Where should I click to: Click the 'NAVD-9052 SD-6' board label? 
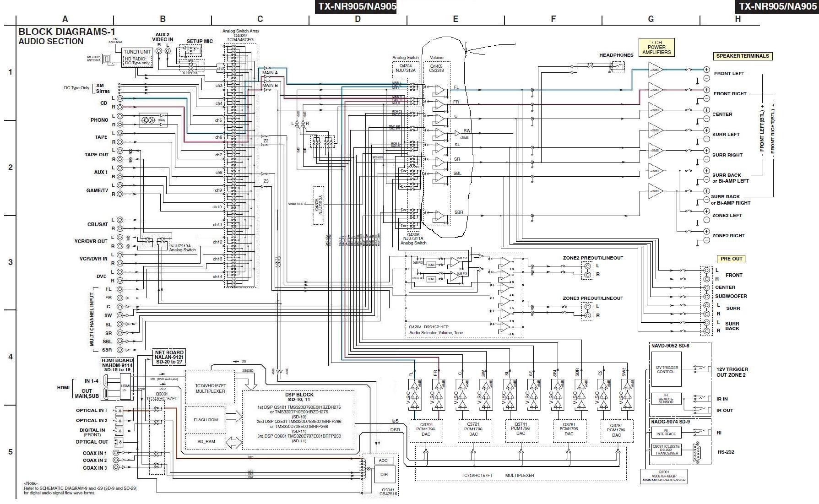point(670,346)
